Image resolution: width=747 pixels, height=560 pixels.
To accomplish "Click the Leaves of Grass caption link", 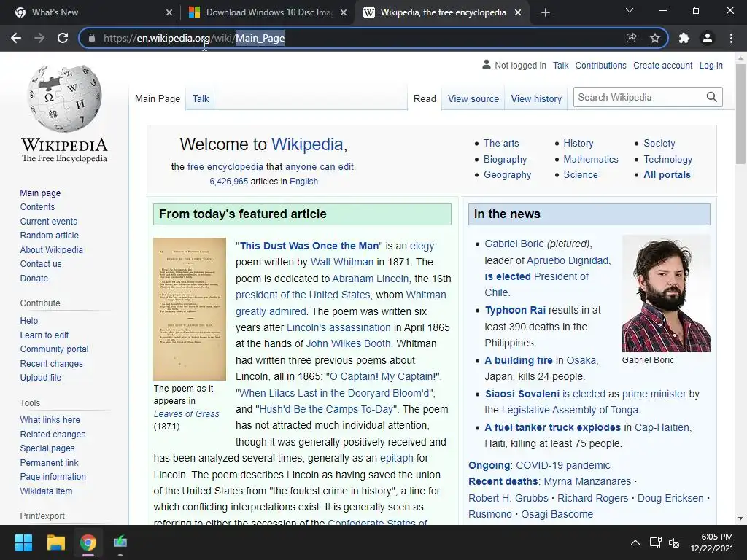I will pos(186,414).
